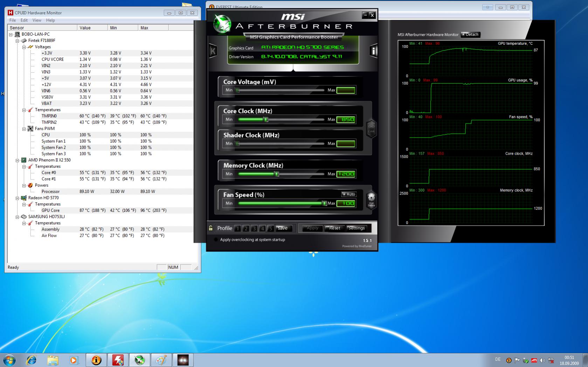Screen dimensions: 588x367
Task: Click the Memory Clock slider handle
Action: pos(277,174)
